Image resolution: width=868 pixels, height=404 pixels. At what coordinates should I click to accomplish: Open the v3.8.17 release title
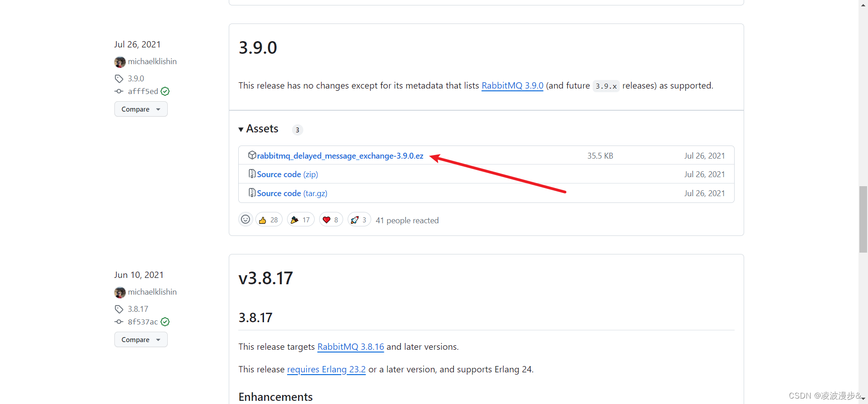266,278
